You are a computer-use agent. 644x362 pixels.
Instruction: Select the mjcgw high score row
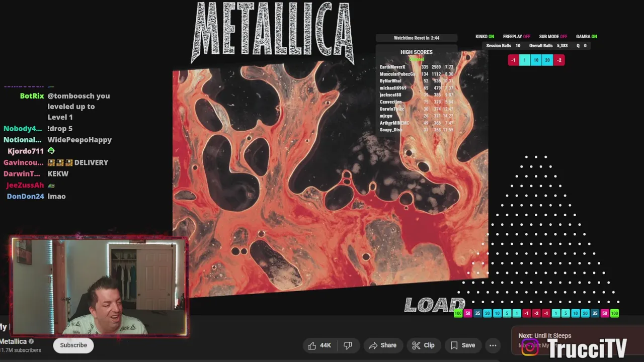tap(417, 116)
